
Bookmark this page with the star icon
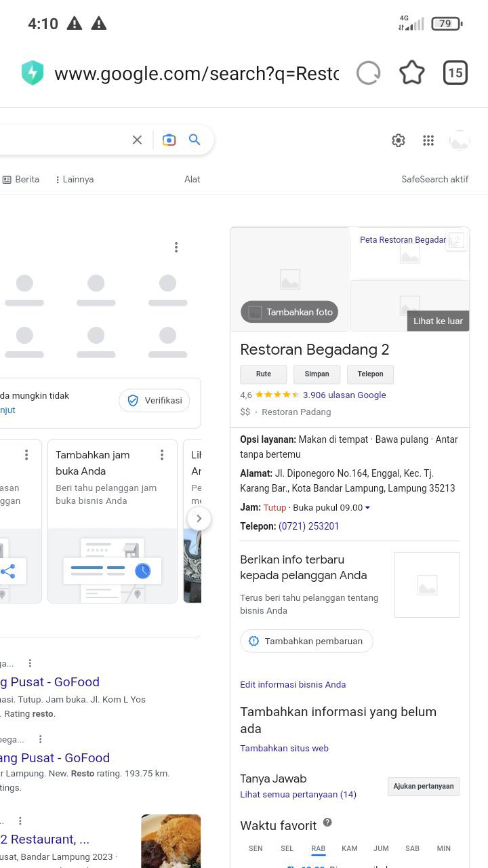click(411, 73)
